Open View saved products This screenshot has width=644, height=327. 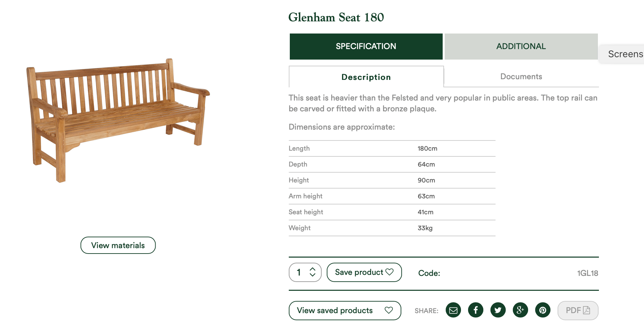pos(345,310)
